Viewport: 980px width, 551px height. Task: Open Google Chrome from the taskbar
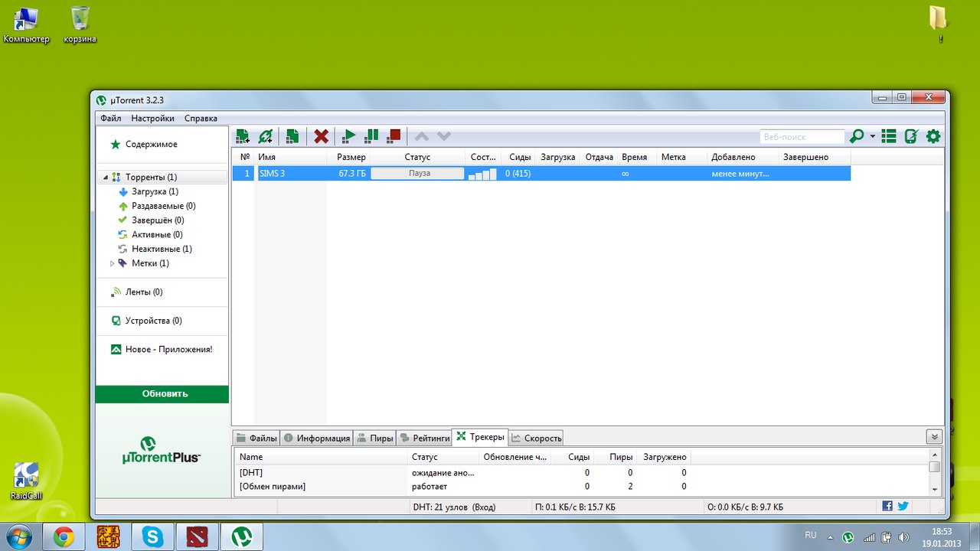pos(64,537)
